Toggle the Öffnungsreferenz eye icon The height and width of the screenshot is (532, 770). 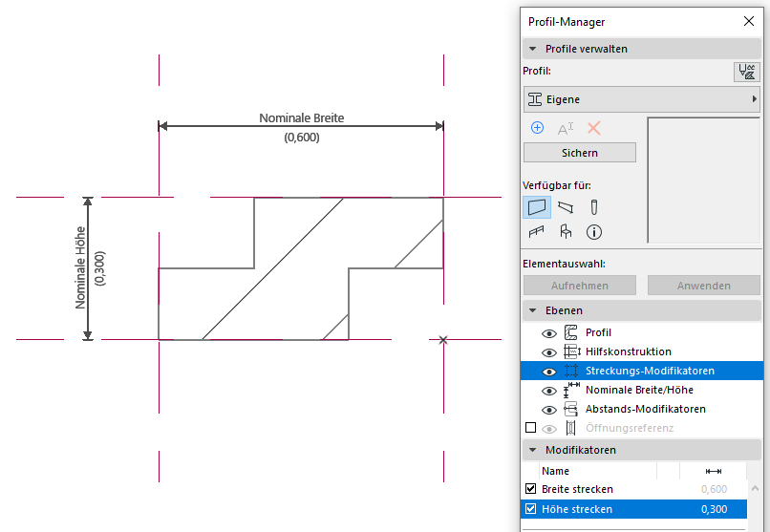pos(549,430)
